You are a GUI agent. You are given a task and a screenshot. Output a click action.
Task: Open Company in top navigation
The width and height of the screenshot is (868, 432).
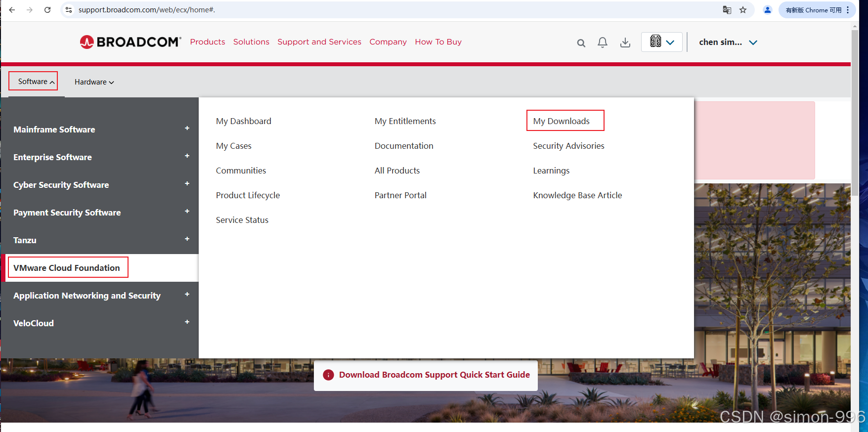pyautogui.click(x=388, y=42)
